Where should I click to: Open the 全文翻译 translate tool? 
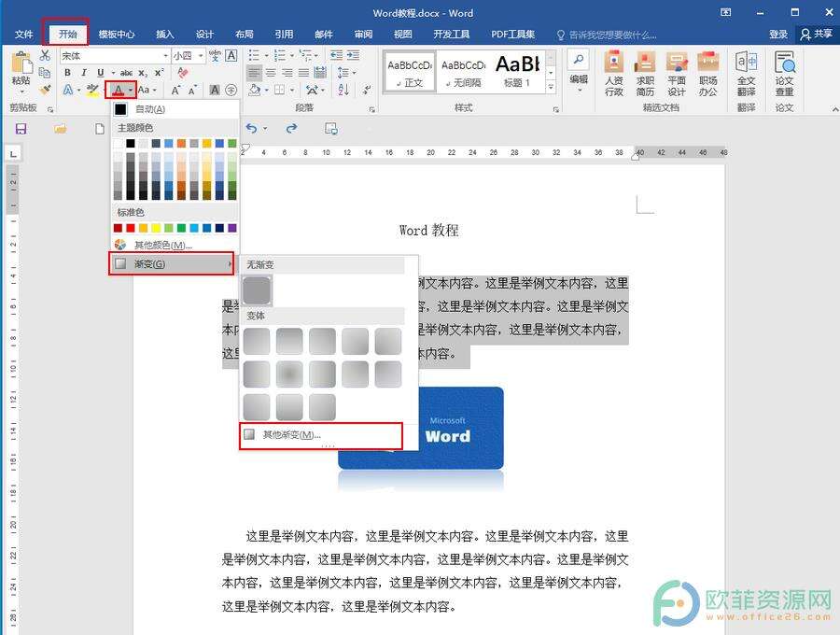pos(746,74)
